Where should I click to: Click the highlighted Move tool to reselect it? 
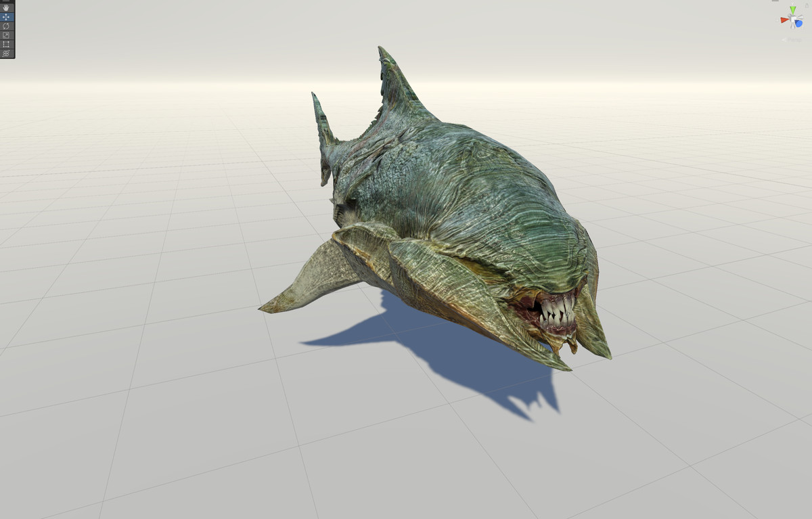(7, 16)
